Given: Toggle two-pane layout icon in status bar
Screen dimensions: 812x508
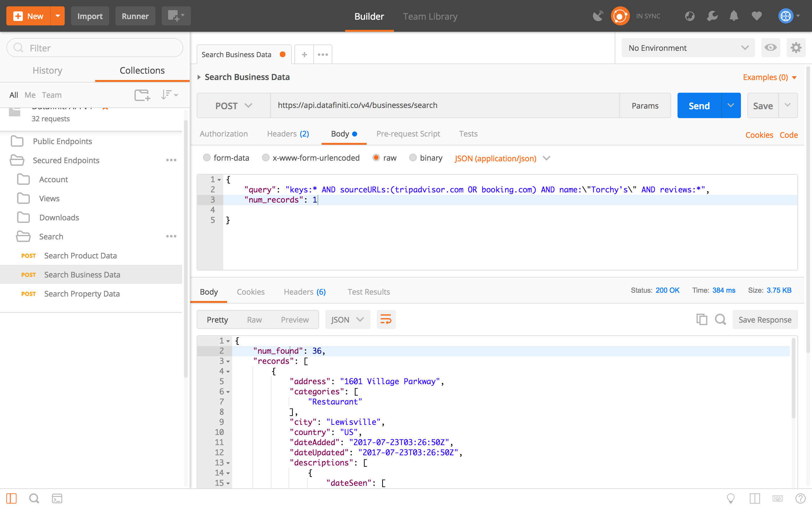Looking at the screenshot, I should [x=755, y=498].
